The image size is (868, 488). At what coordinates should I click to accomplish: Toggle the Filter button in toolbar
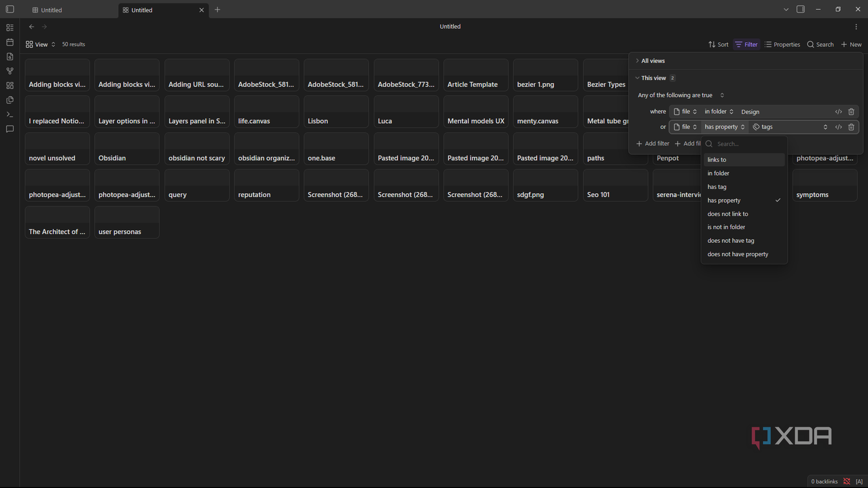746,45
